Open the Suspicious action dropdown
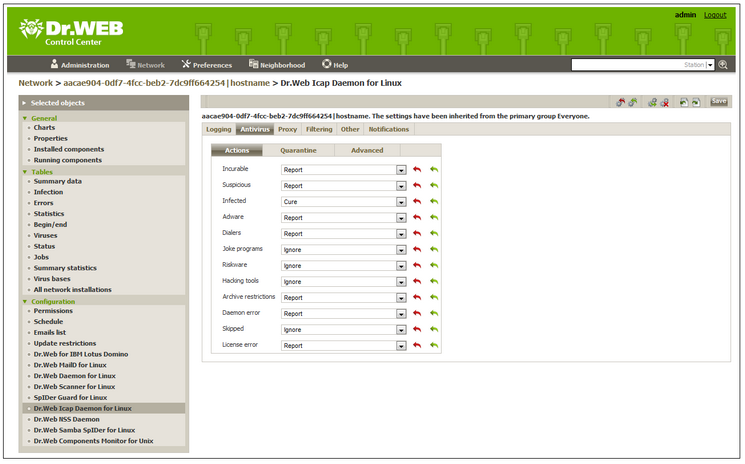 [401, 186]
